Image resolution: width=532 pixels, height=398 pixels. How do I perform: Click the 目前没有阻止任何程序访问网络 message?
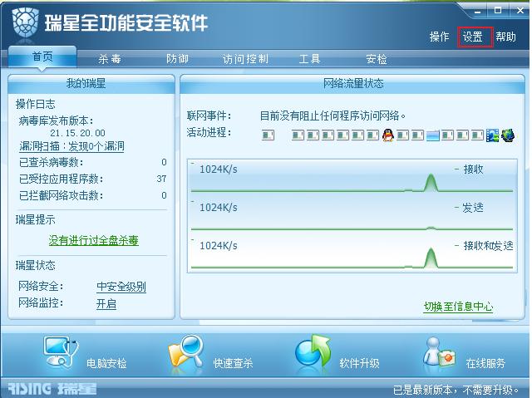(x=332, y=116)
